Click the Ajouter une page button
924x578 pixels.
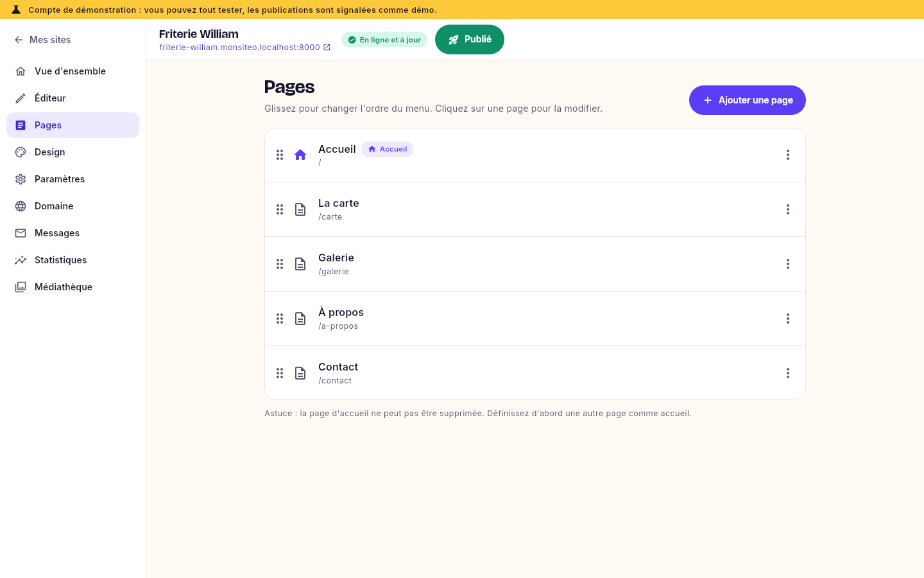click(x=748, y=100)
